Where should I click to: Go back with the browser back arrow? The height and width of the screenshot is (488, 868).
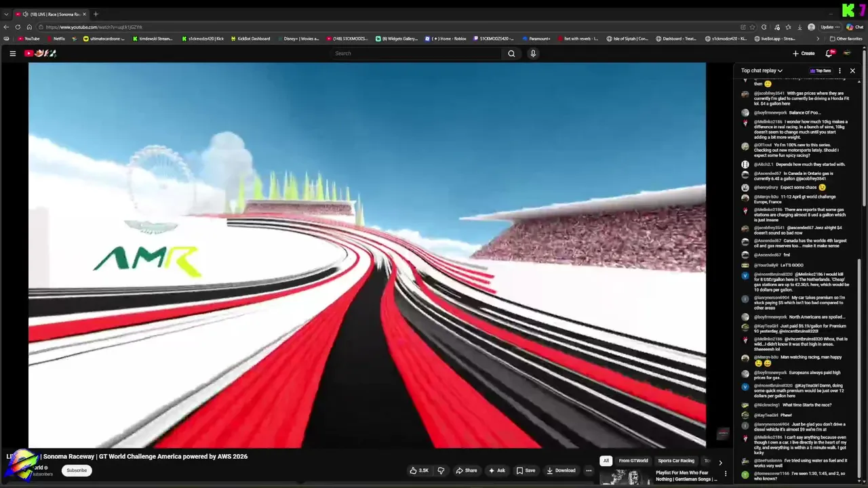click(6, 27)
